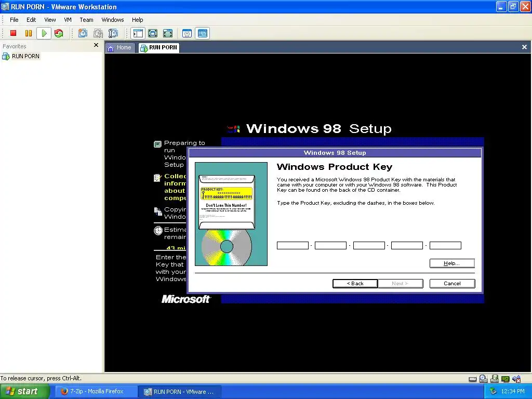Screen dimensions: 532x399
Task: Select the RUN PORN VM tab
Action: (159, 47)
